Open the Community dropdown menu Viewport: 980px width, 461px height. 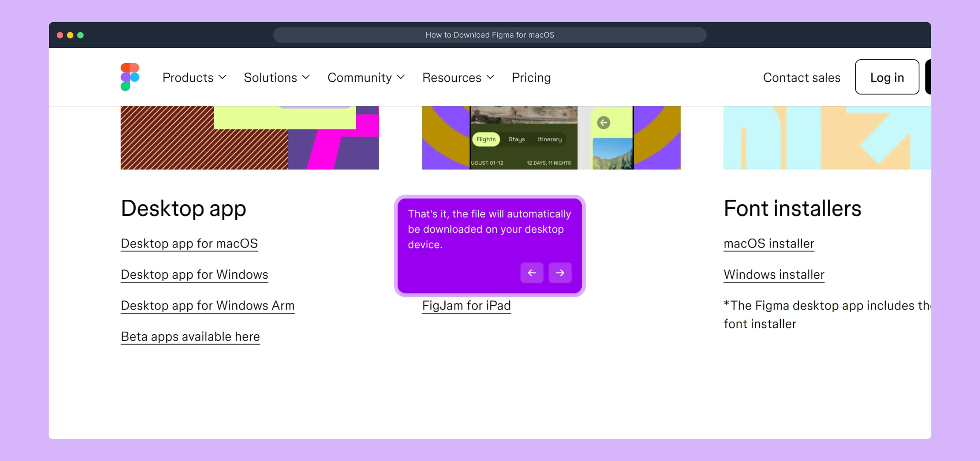tap(365, 78)
